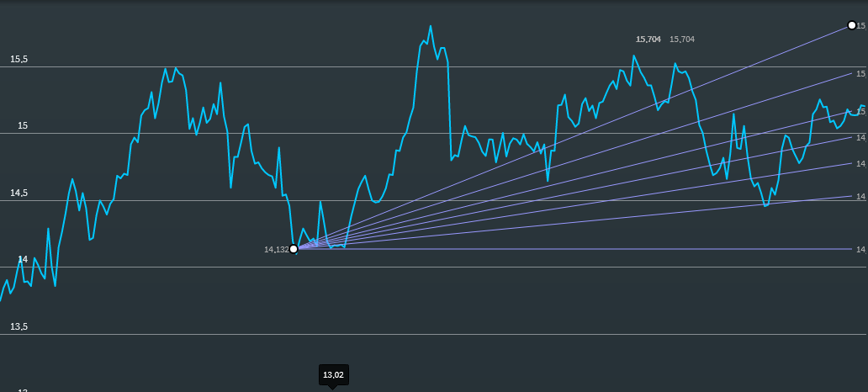This screenshot has height=392, width=868.
Task: Click the 13,02 tooltip bubble
Action: pos(333,375)
